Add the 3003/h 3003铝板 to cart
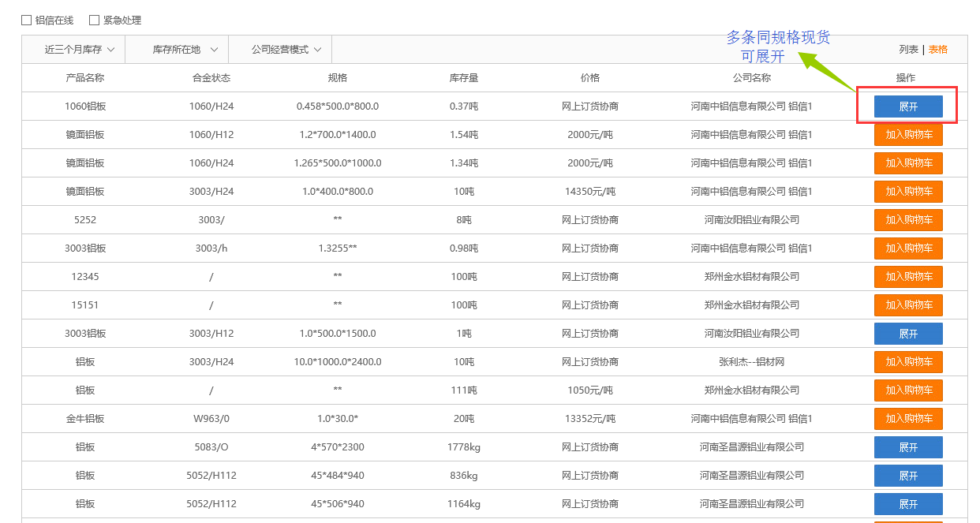Viewport: 980px width, 523px height. [x=908, y=248]
